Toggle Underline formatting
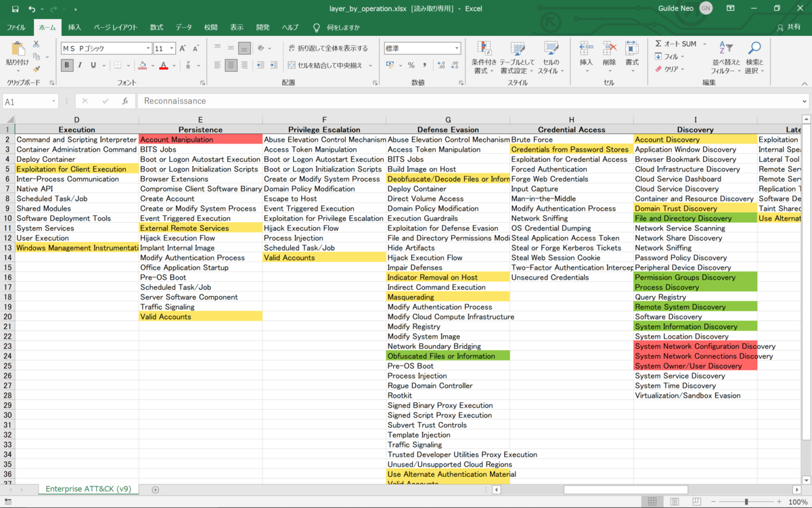 click(93, 65)
